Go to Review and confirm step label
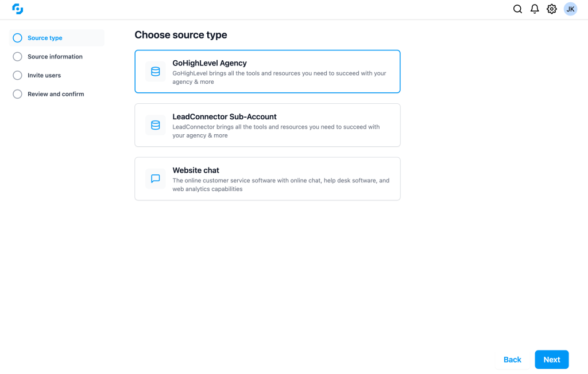The width and height of the screenshot is (588, 374). click(56, 94)
